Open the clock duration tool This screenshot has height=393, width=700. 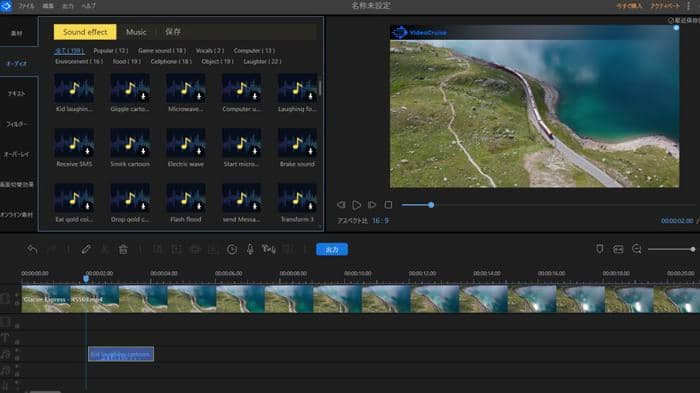tap(232, 249)
